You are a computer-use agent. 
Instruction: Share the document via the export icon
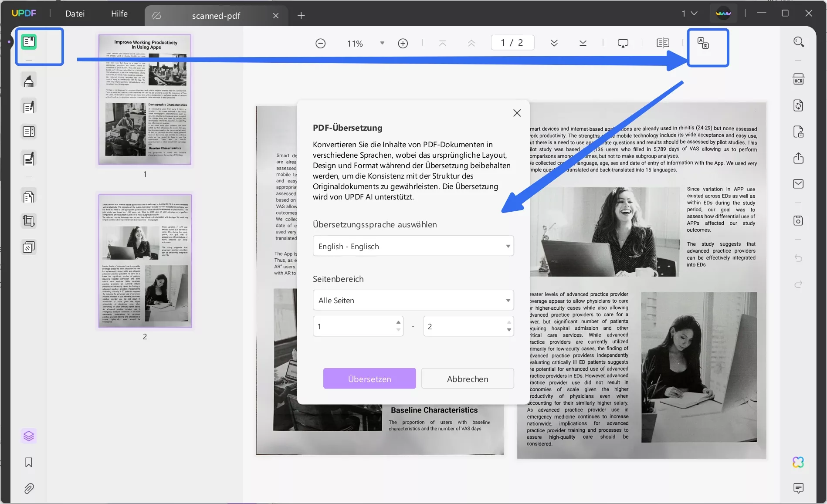[x=799, y=158]
